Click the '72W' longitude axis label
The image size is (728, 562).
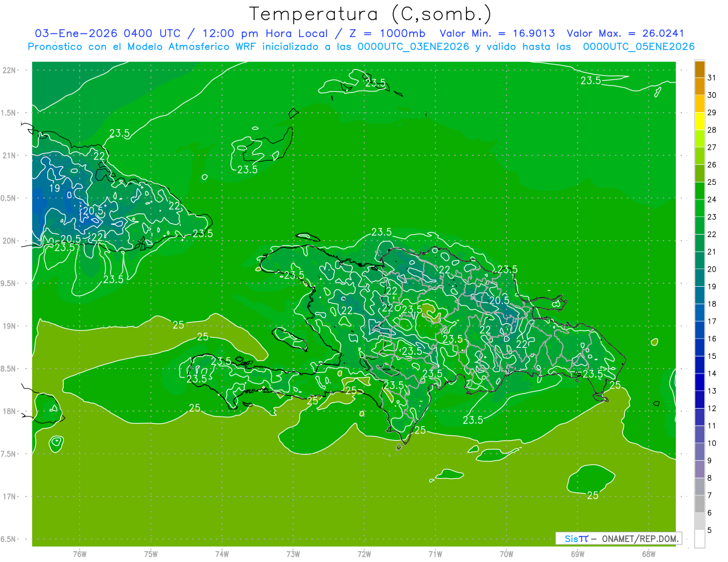pos(364,554)
